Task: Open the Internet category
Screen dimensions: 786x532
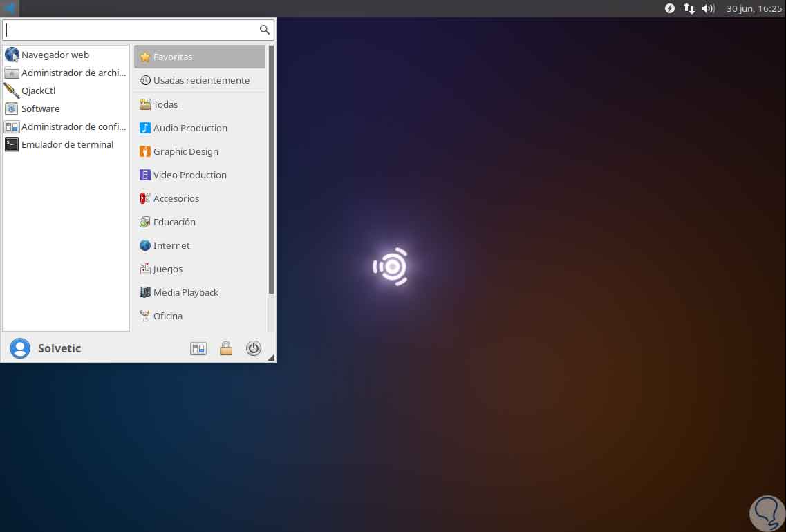Action: point(200,245)
